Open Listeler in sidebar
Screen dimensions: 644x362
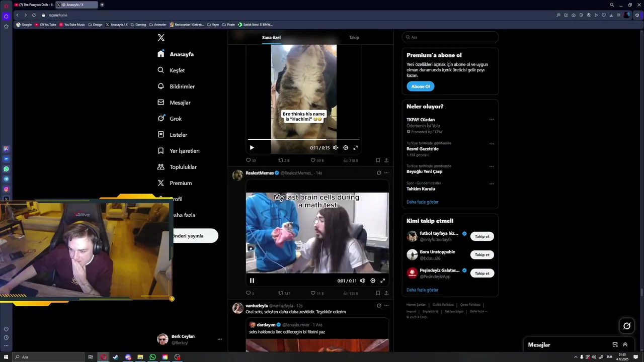[173, 135]
